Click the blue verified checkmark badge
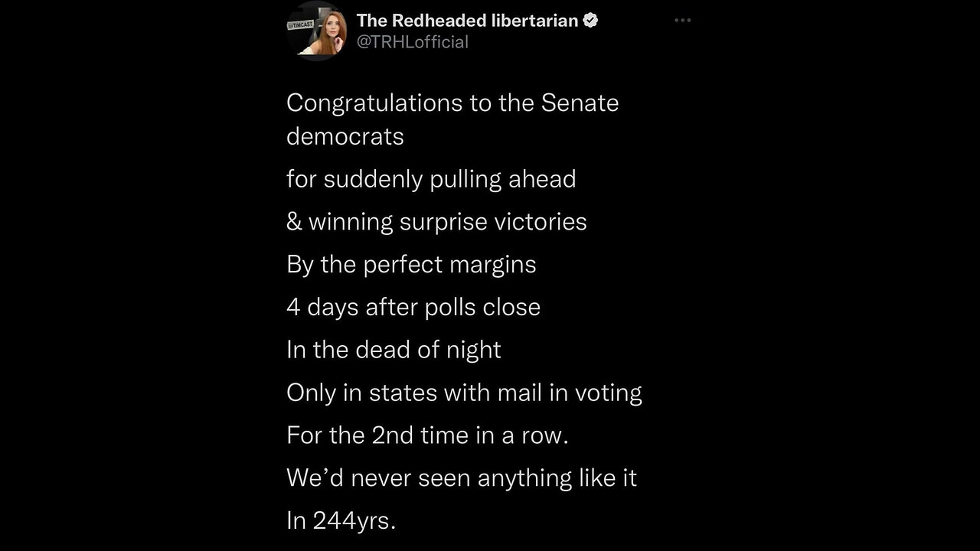 pyautogui.click(x=590, y=21)
